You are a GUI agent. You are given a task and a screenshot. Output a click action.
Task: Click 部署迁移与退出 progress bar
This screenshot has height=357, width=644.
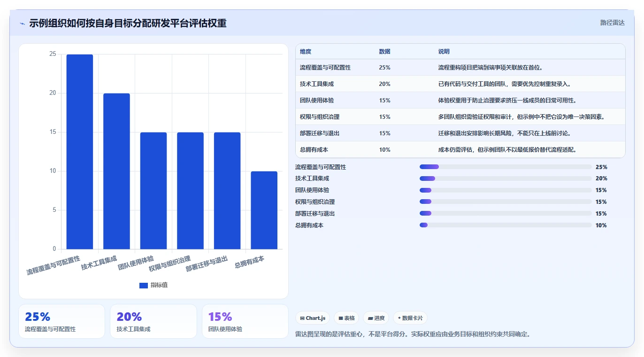(x=506, y=213)
